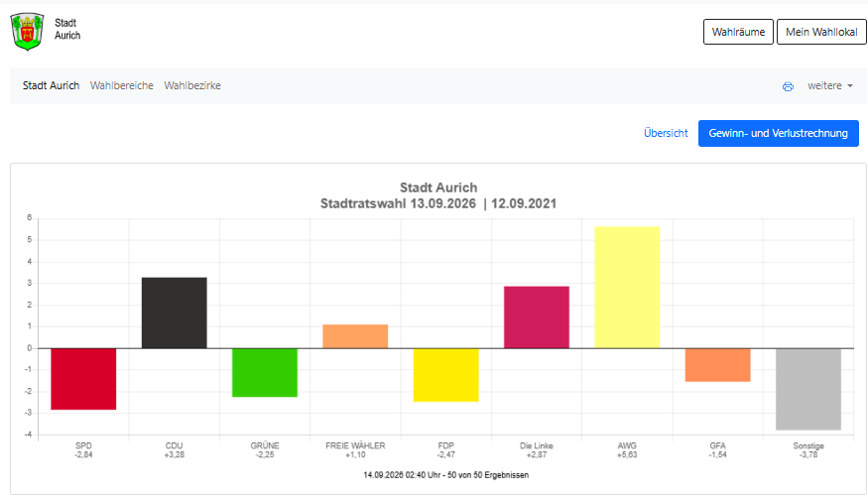Select the gray Sonstige bar
The height and width of the screenshot is (499, 868).
pyautogui.click(x=808, y=389)
